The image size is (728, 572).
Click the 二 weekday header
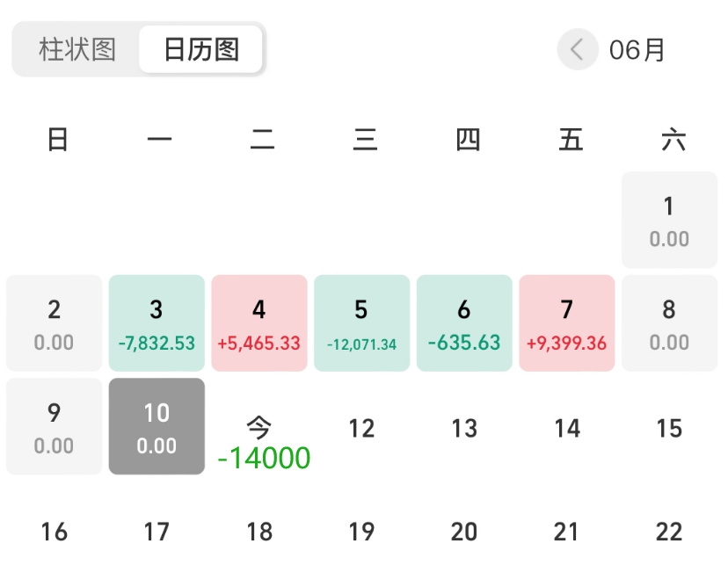pos(262,139)
